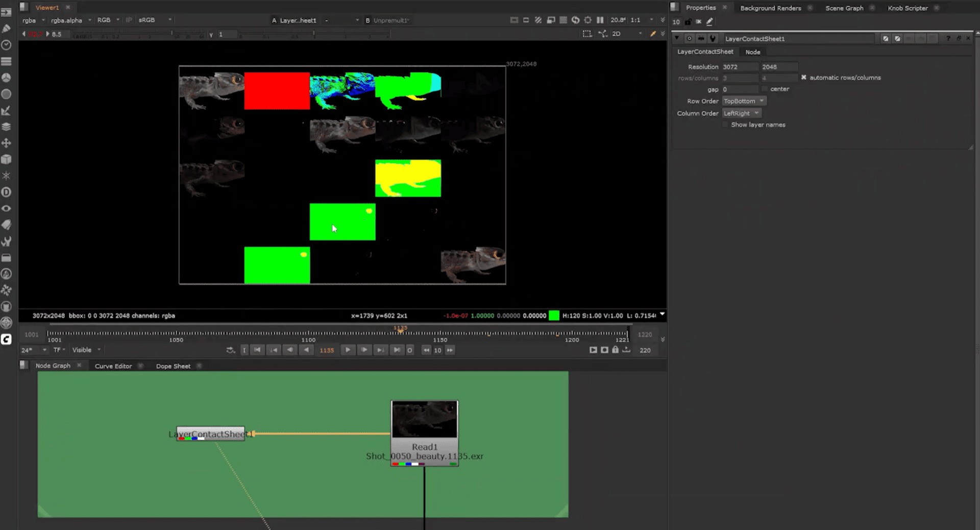Open the Color nodes menu icon

pos(6,78)
